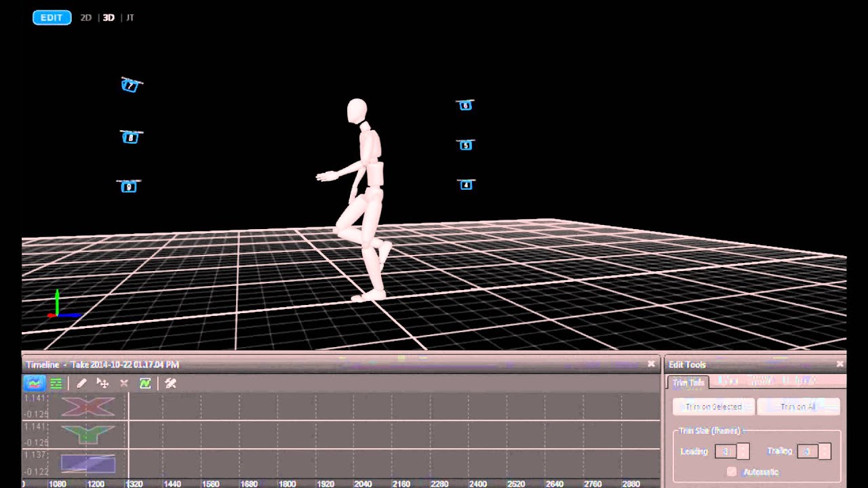Click the blue EDIT mode button
This screenshot has height=488, width=868.
(52, 18)
